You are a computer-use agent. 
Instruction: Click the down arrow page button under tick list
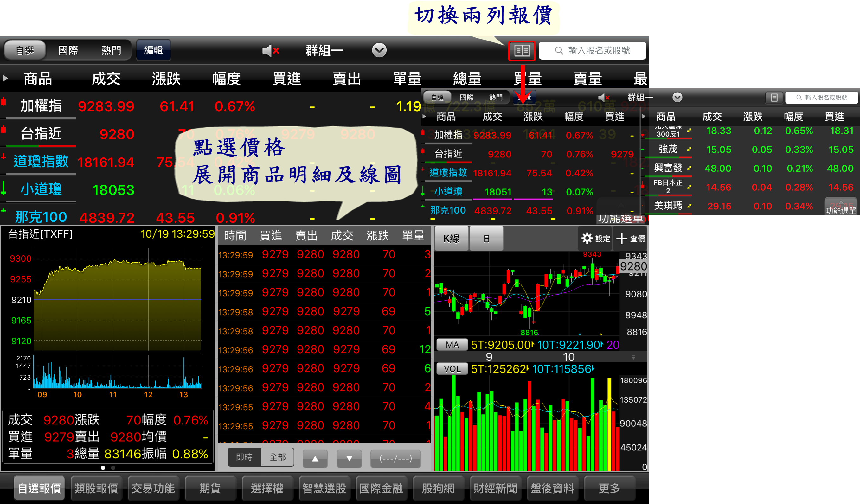pos(349,458)
